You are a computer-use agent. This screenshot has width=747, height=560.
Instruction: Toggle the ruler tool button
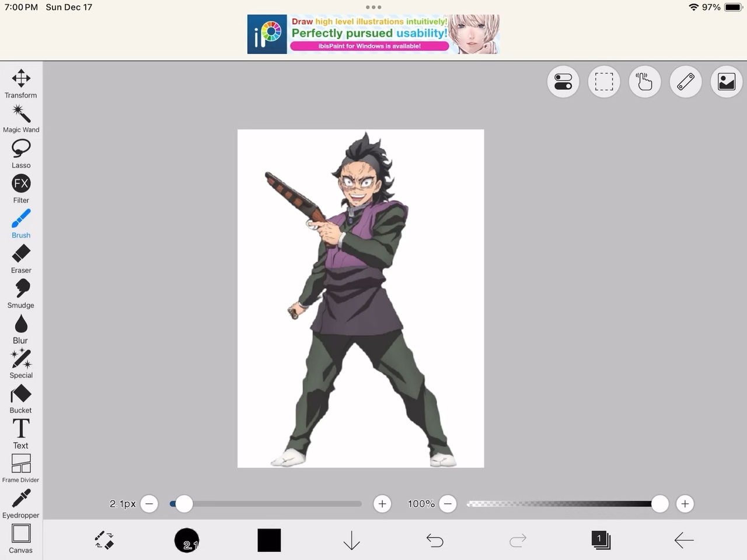click(x=685, y=82)
